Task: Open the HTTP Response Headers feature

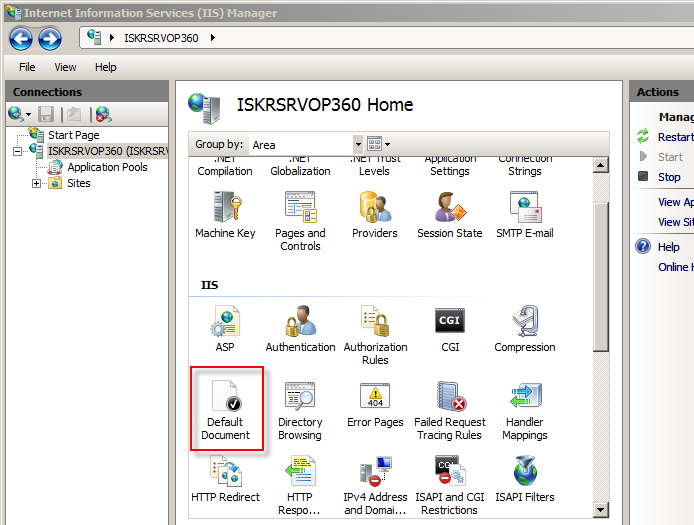Action: pos(300,485)
